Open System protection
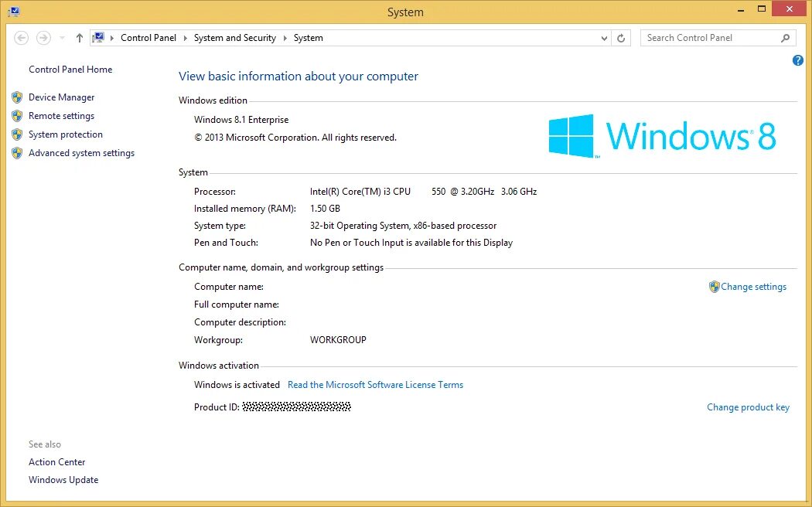 66,134
